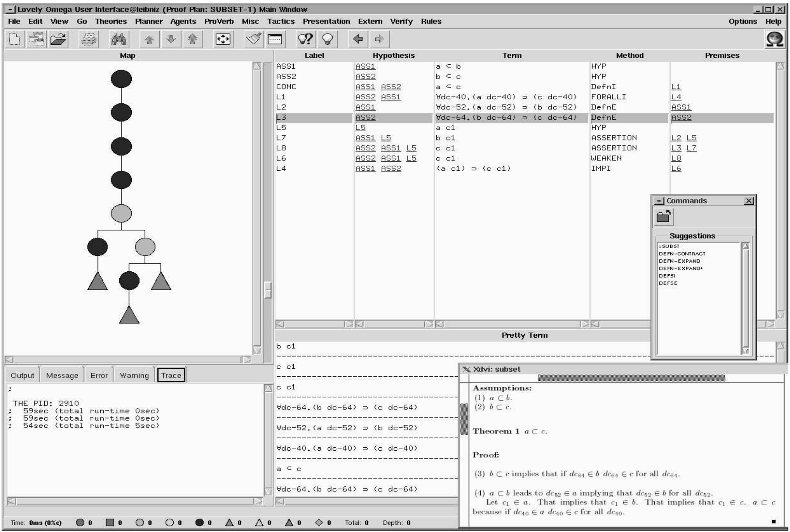This screenshot has width=790, height=532.
Task: Click the binoculars search icon
Action: point(119,39)
